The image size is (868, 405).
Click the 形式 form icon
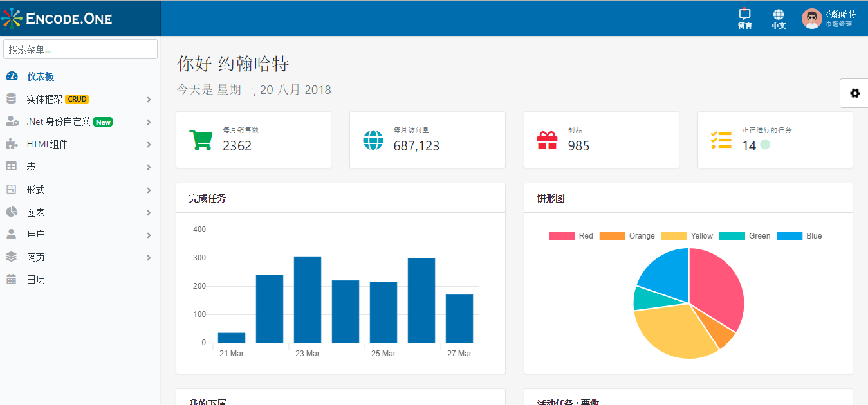click(x=11, y=190)
